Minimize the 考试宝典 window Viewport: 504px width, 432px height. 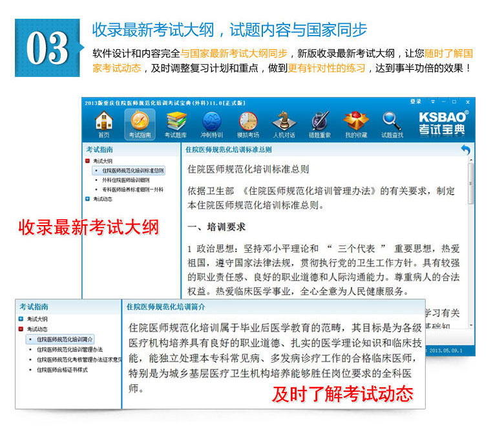(x=443, y=102)
